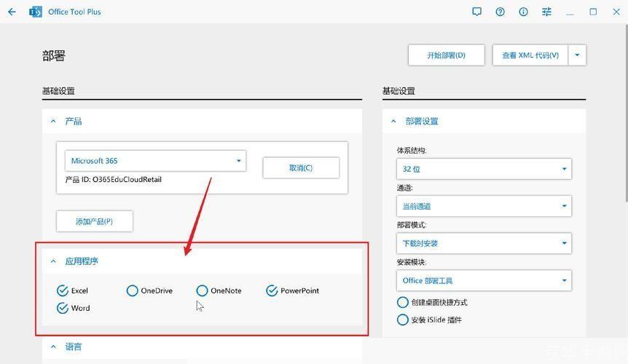Click the vertical scrollbar on the right

click(x=626, y=112)
